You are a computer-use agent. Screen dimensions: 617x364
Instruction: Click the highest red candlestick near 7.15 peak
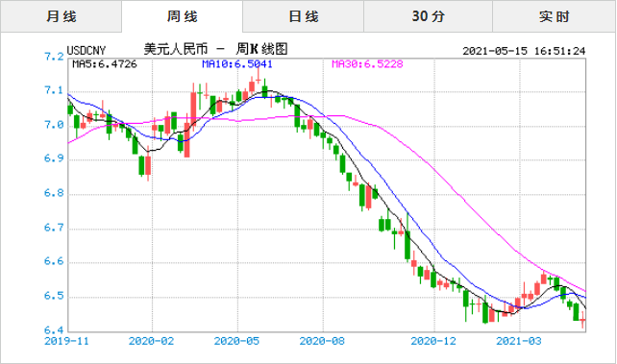[259, 80]
